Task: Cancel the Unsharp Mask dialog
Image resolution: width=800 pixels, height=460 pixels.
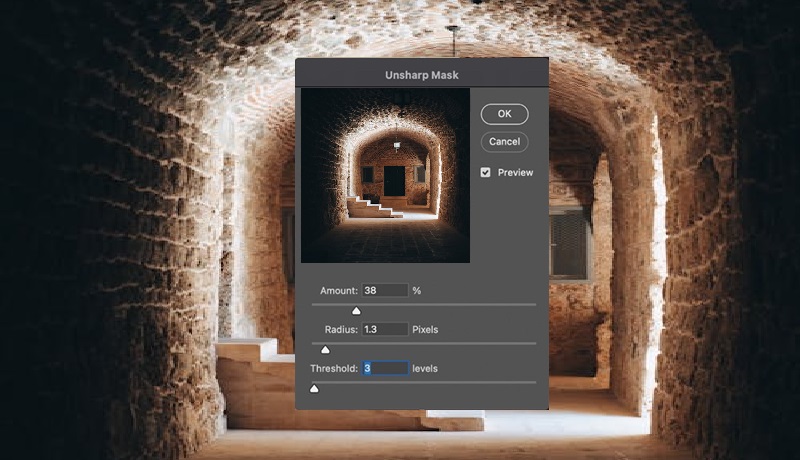Action: [504, 142]
